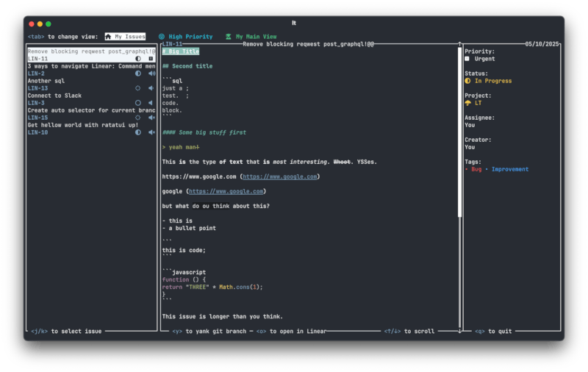Open the google-labeled link's URL in parentheses
This screenshot has height=372, width=588.
tap(226, 191)
